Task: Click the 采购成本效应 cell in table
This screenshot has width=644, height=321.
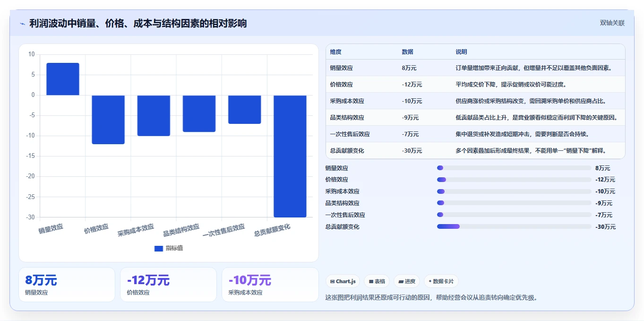Action: point(347,101)
